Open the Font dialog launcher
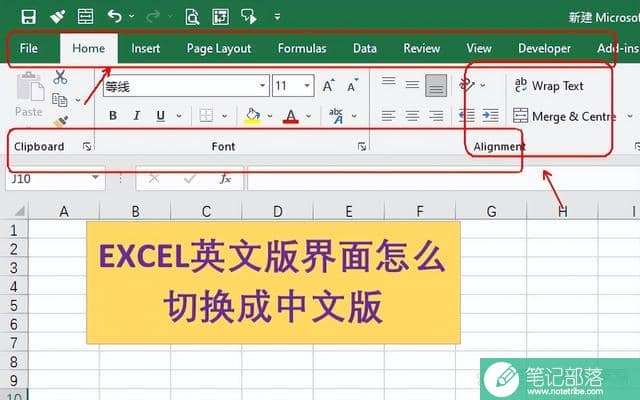The image size is (640, 400). 362,147
